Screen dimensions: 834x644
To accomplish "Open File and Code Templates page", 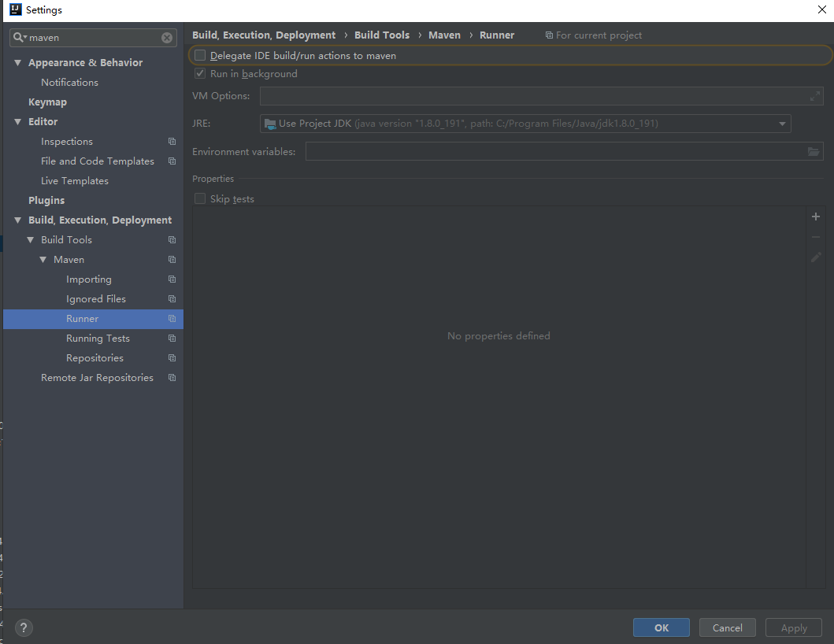I will pyautogui.click(x=98, y=161).
